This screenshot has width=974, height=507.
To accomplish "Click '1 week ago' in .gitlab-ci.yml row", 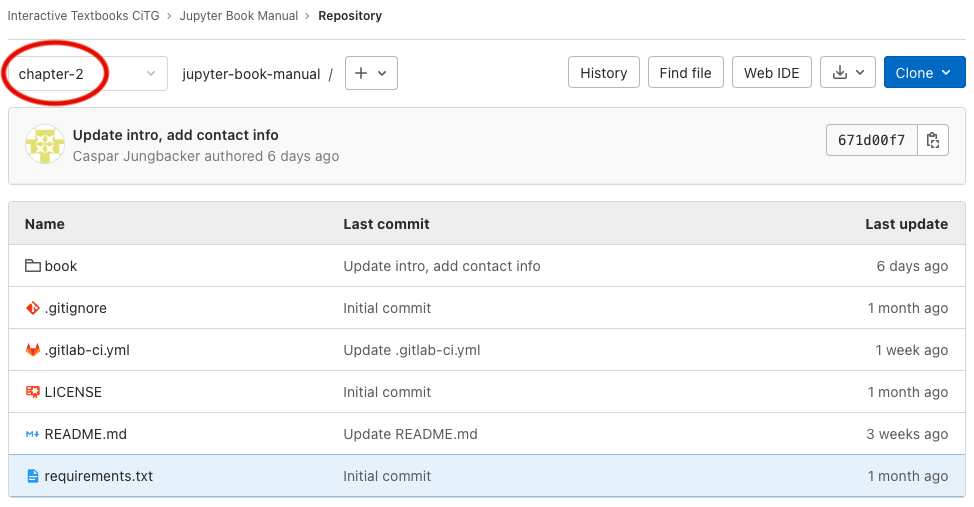I will [911, 350].
